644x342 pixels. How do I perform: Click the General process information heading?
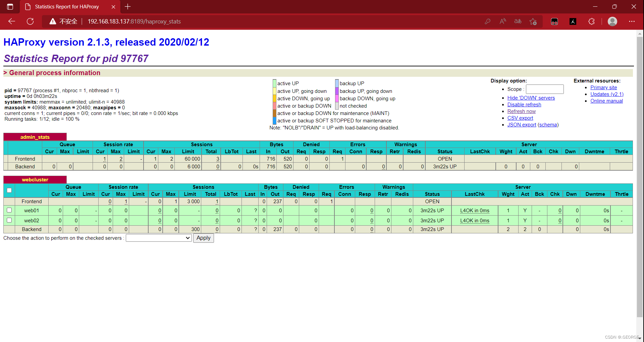[x=55, y=73]
